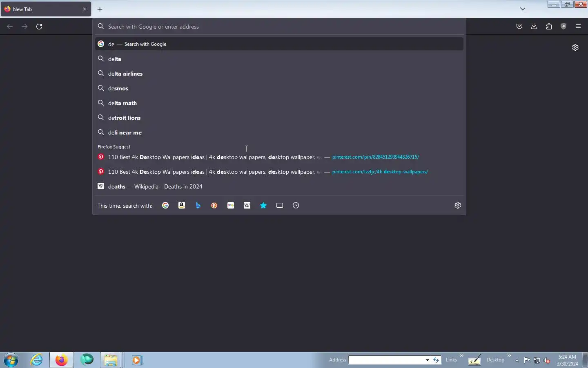Click the taskbar Address input box
Viewport: 588px width, 368px height.
(386, 360)
